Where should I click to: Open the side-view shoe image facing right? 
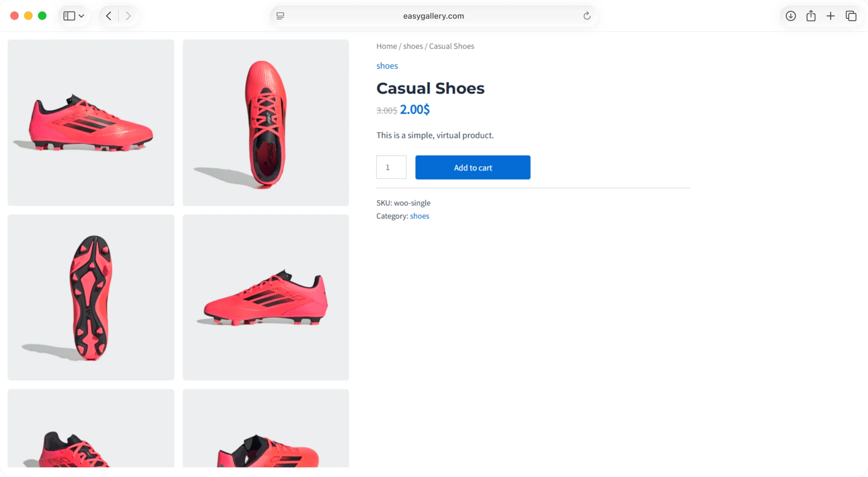[x=91, y=123]
